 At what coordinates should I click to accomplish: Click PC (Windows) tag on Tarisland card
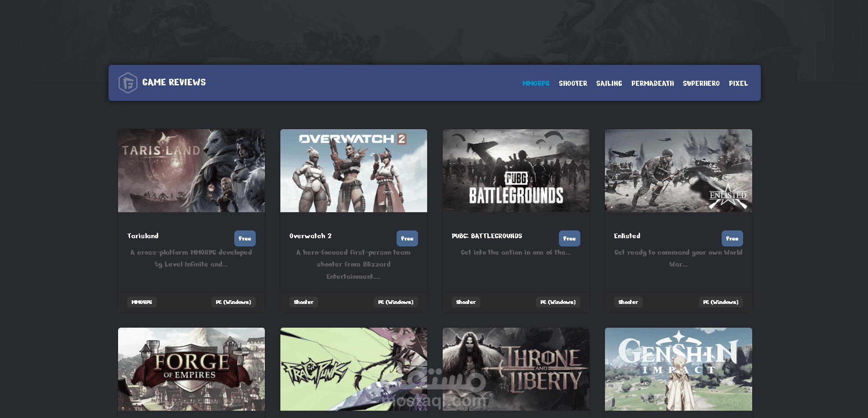[233, 302]
